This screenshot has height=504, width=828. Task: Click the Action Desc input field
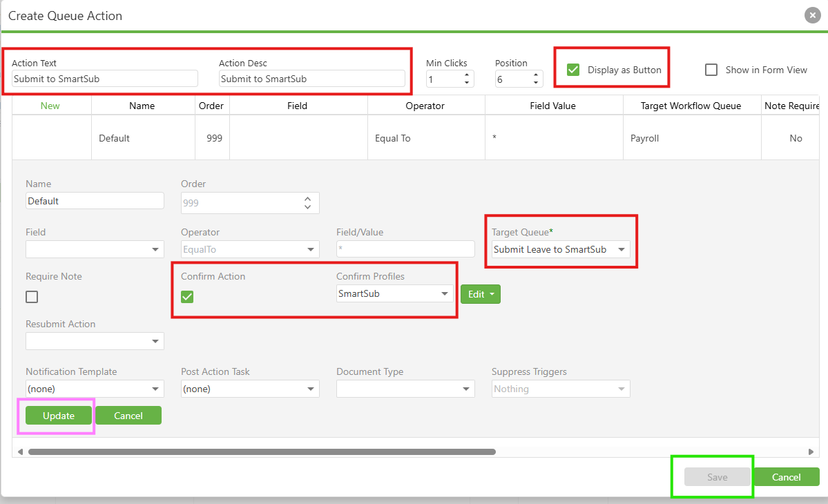click(311, 79)
